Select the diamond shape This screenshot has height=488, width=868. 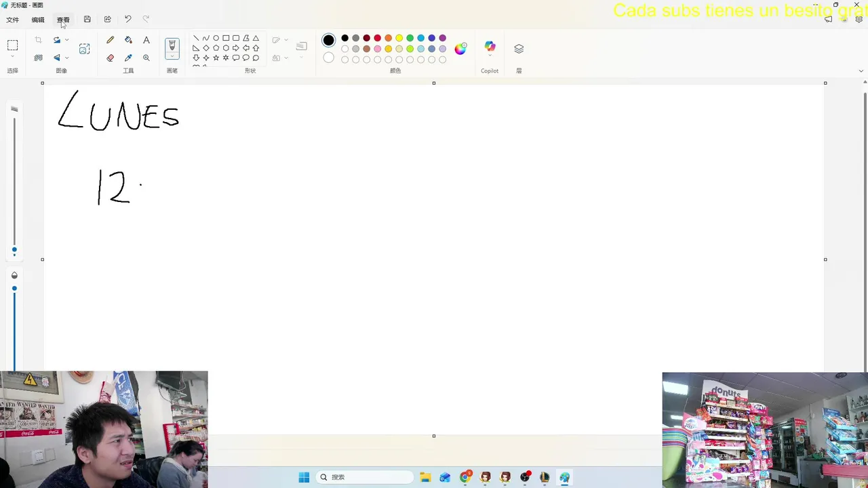point(206,48)
